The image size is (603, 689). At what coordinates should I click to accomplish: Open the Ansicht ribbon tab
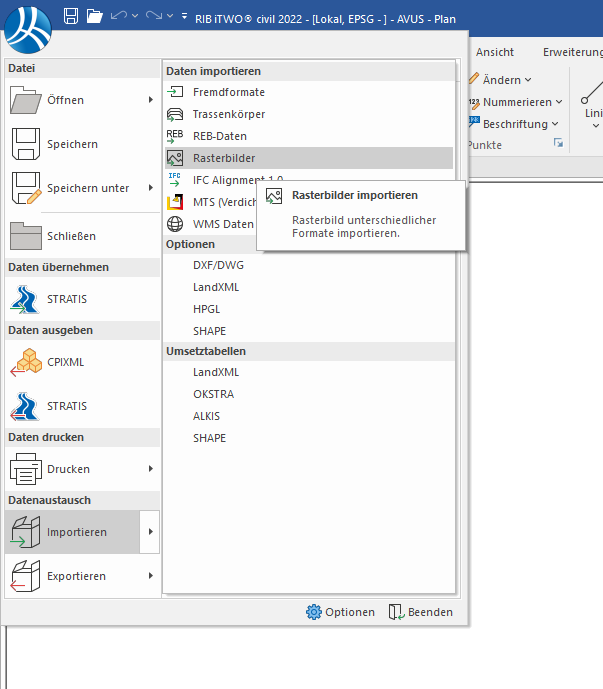coord(495,52)
